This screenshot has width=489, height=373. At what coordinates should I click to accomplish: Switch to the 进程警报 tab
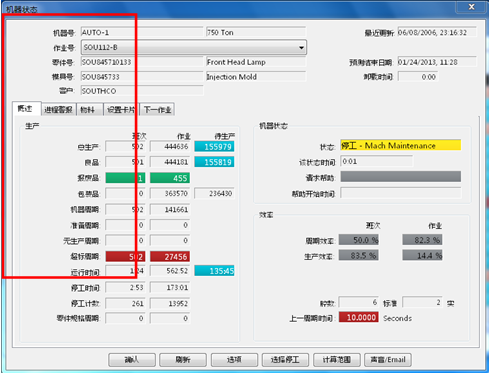coord(59,109)
